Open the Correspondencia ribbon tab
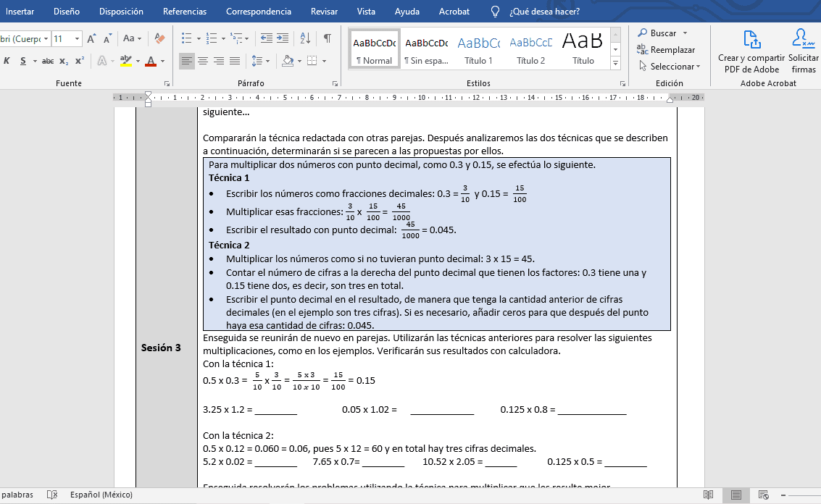 (259, 11)
